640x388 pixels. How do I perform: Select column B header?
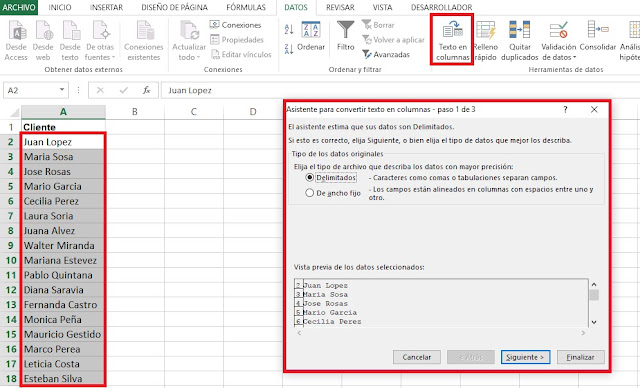pyautogui.click(x=135, y=112)
